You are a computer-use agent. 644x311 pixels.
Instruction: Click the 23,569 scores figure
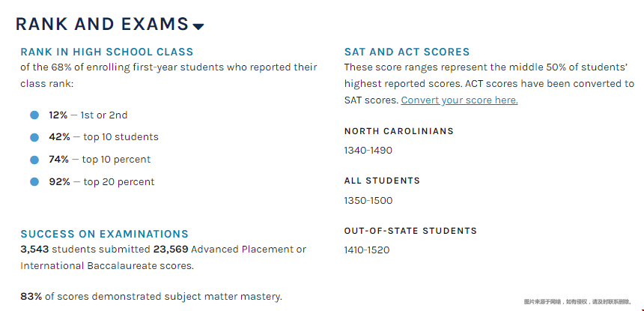tap(171, 250)
